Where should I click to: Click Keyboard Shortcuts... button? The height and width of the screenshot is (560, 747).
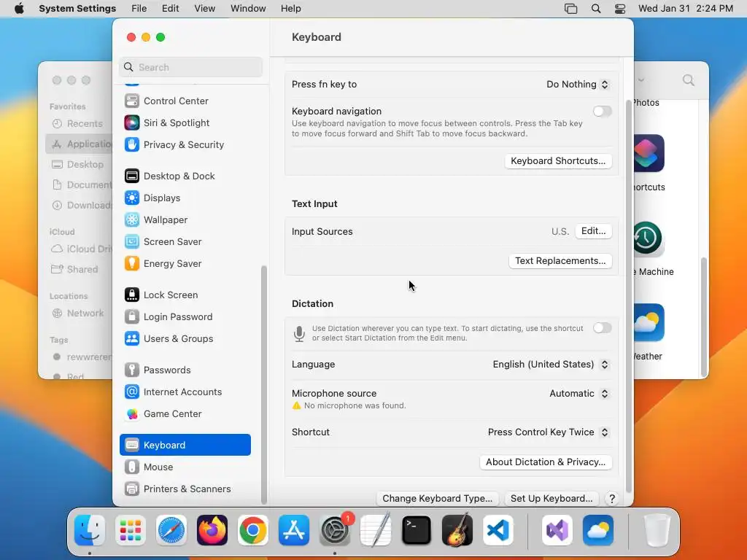pos(558,161)
